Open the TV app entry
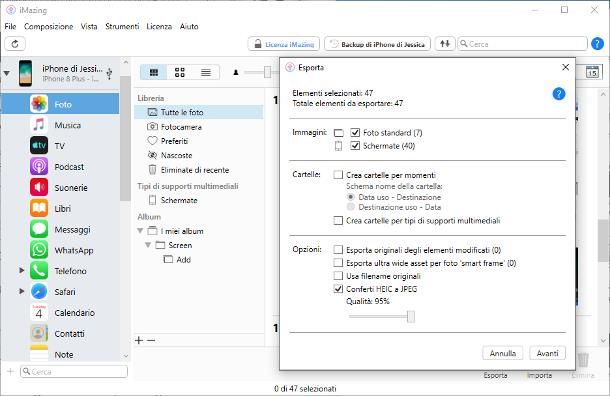This screenshot has height=396, width=610. point(60,146)
